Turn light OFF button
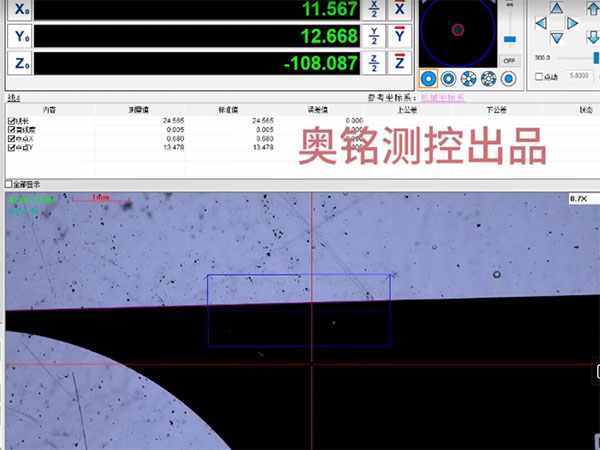Screen dimensions: 600x450 509,60
